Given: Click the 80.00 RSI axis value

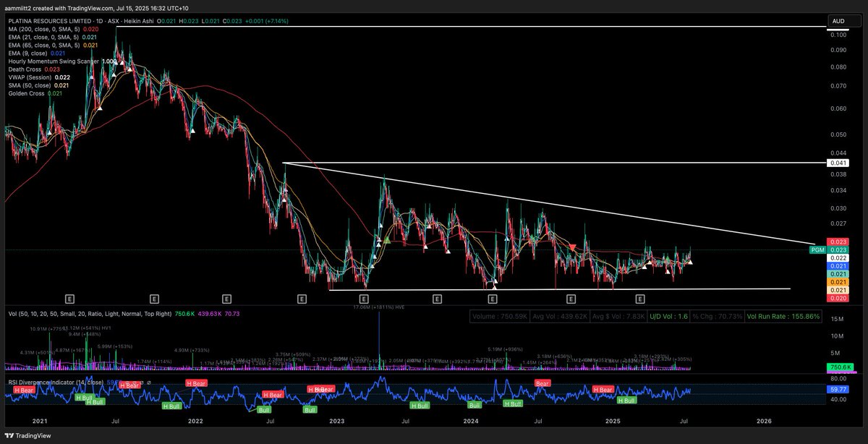Looking at the screenshot, I should click(838, 378).
